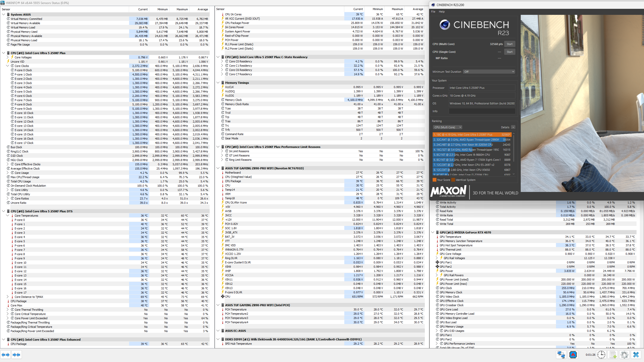Image resolution: width=644 pixels, height=362 pixels.
Task: Click the remote network monitoring icon
Action: [x=561, y=355]
